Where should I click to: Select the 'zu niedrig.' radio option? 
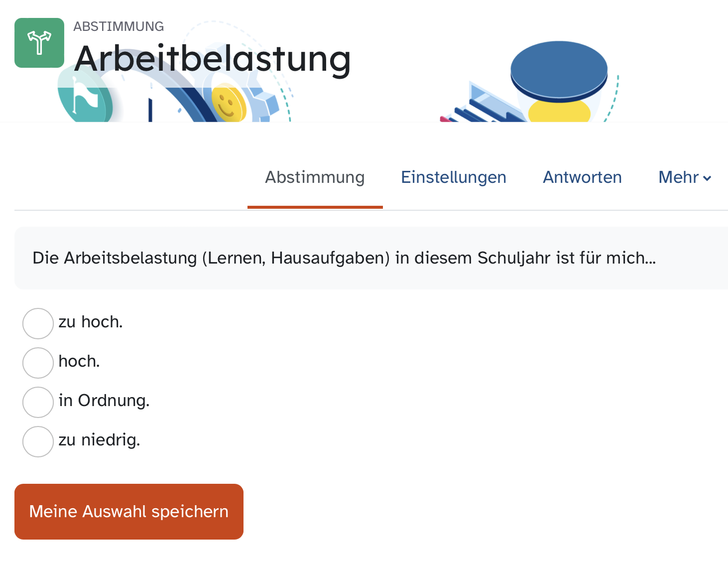[x=38, y=441]
